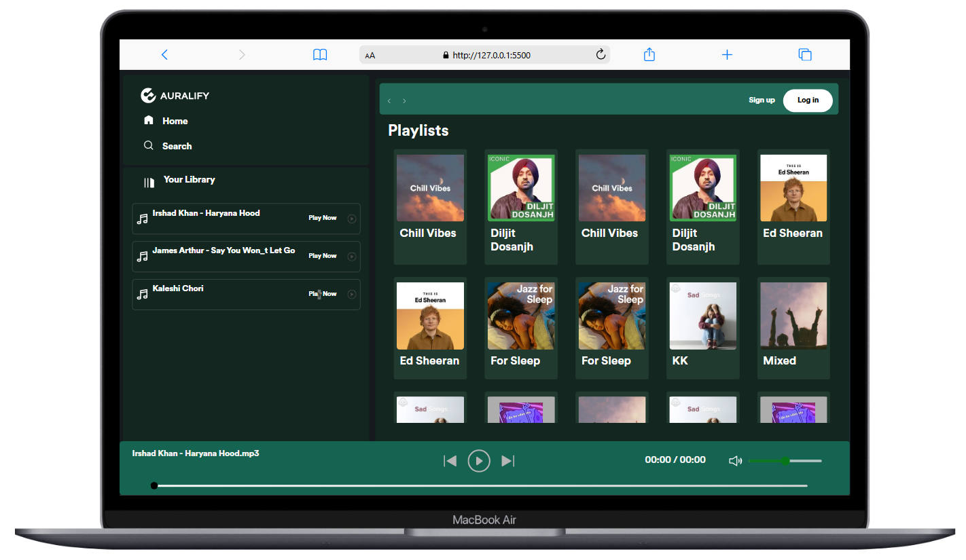Click the Log in button
This screenshot has height=560, width=966.
pos(808,100)
